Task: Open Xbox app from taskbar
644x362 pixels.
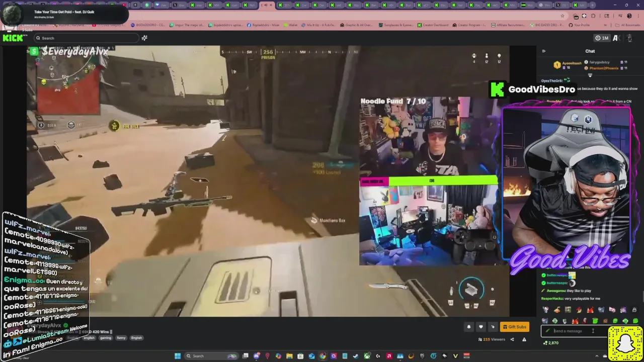Action: [x=367, y=356]
